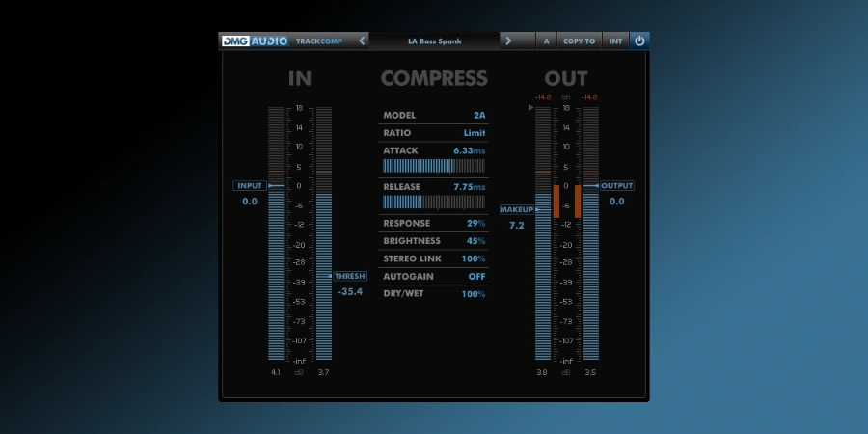
Task: Toggle the plugin power bypass button
Action: pyautogui.click(x=639, y=41)
